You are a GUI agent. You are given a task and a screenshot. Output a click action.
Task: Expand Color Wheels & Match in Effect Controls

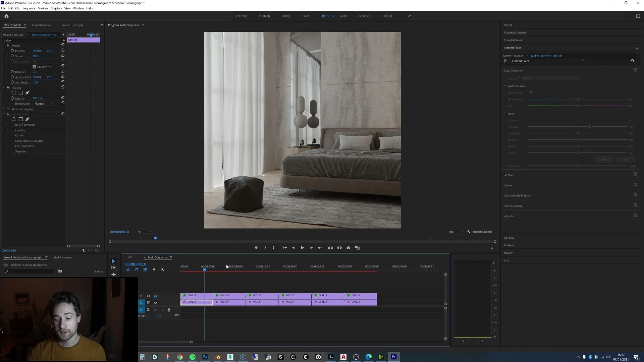click(x=7, y=140)
